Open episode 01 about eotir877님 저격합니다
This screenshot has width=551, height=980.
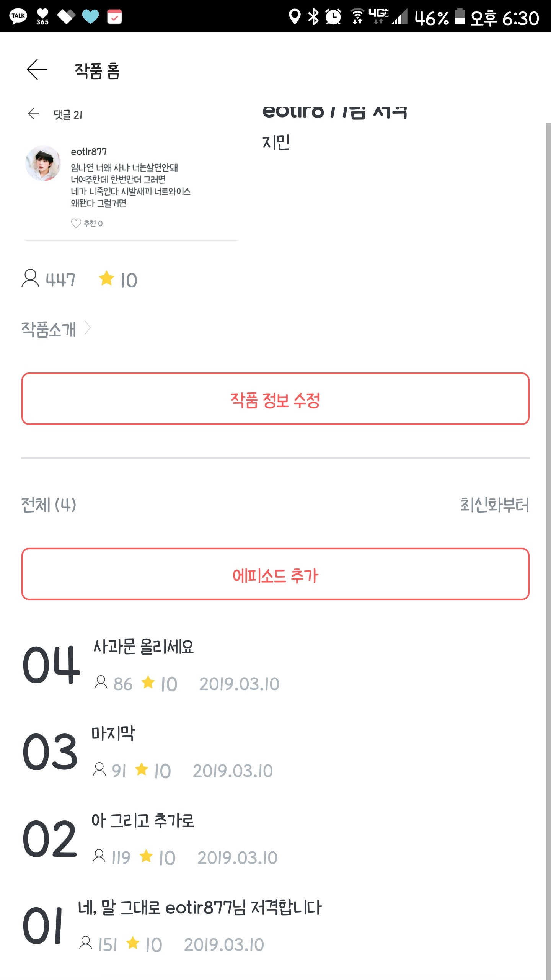pyautogui.click(x=200, y=908)
